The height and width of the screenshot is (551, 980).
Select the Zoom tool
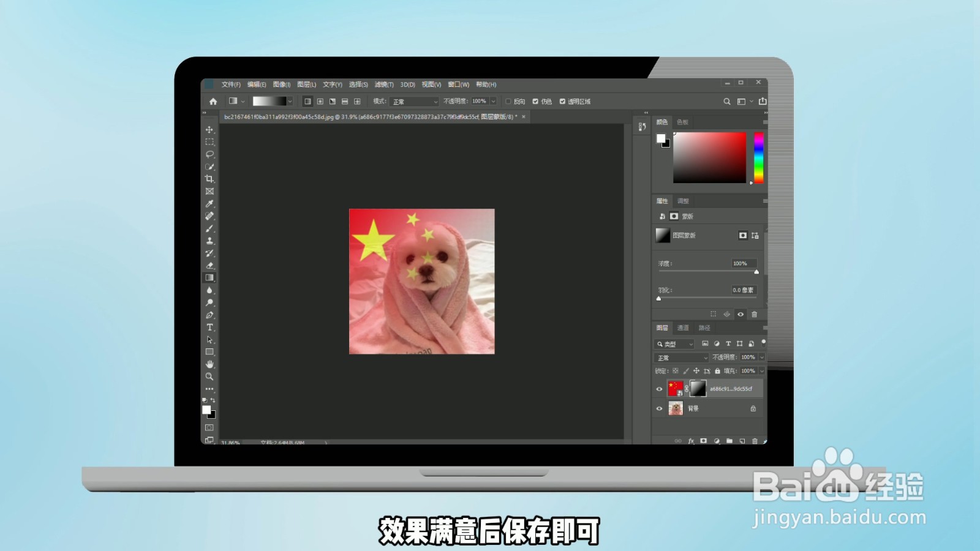209,377
